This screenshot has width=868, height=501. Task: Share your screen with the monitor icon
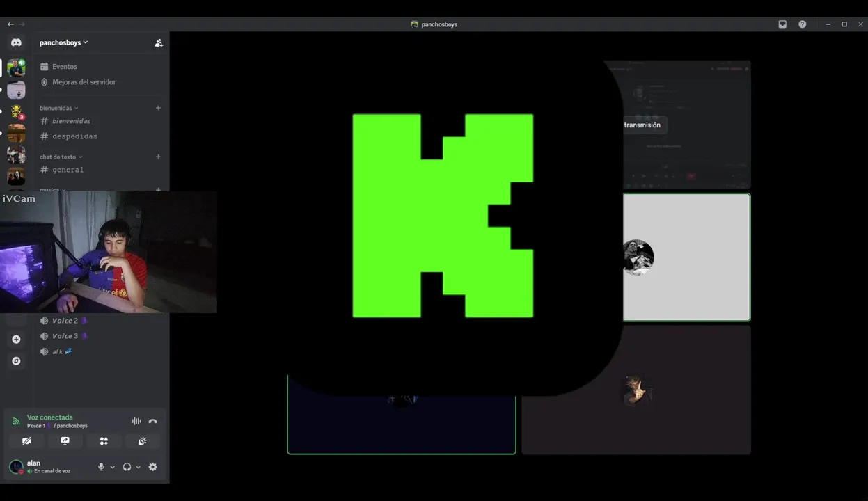[65, 441]
